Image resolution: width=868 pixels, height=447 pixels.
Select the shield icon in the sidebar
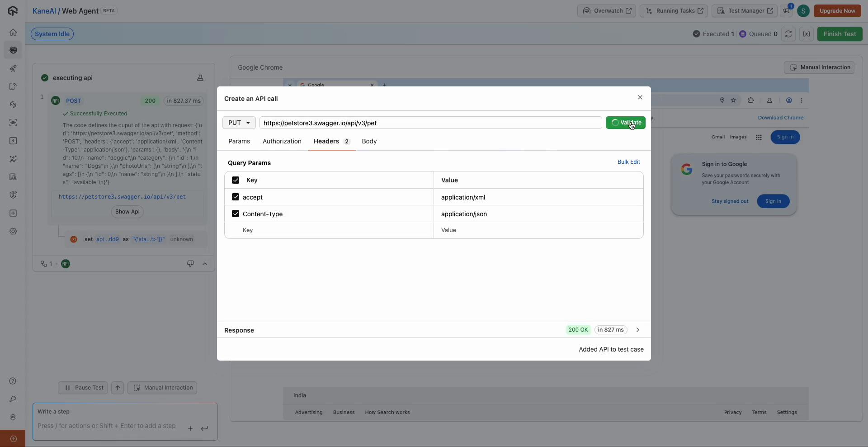click(13, 195)
